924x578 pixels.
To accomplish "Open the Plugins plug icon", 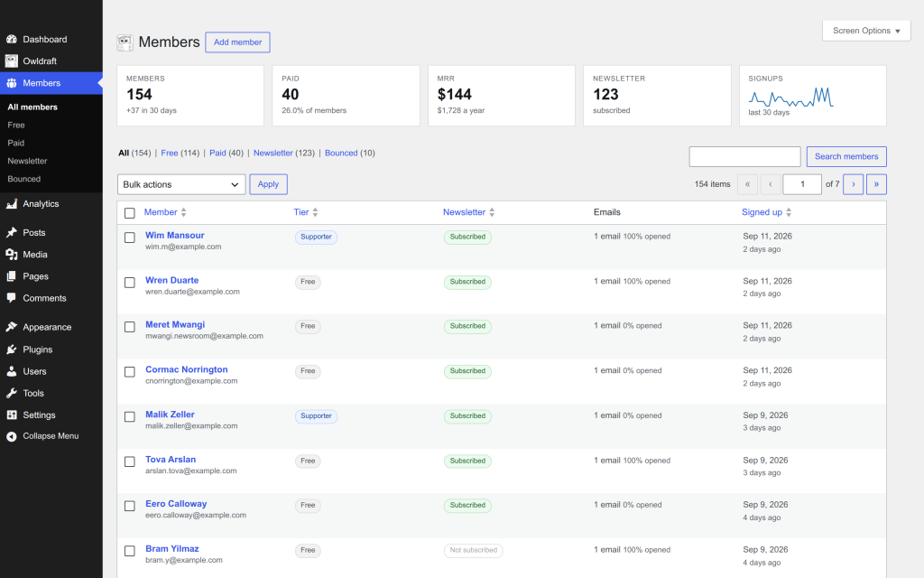I will (11, 350).
